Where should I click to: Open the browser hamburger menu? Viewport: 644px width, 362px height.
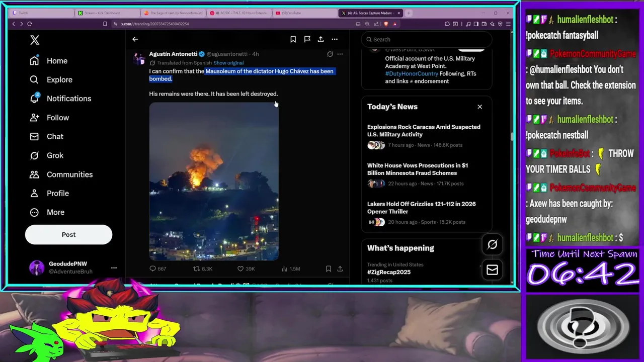click(508, 24)
